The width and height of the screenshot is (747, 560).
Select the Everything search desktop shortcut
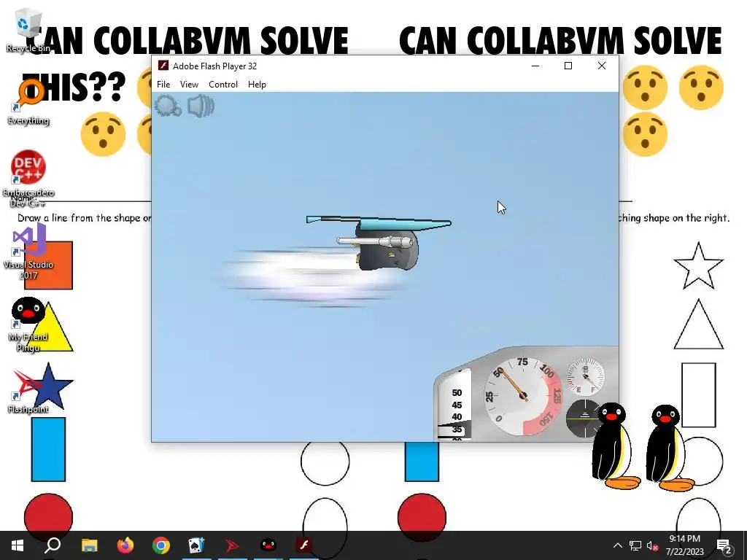tap(28, 102)
